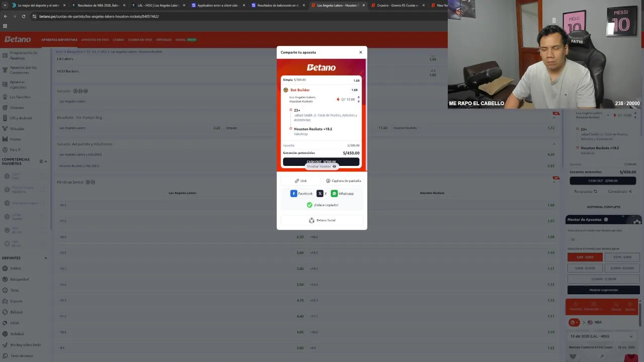Screen dimensions: 644x362
Task: Open Mentor de Apuestas info icon
Action: 606,220
